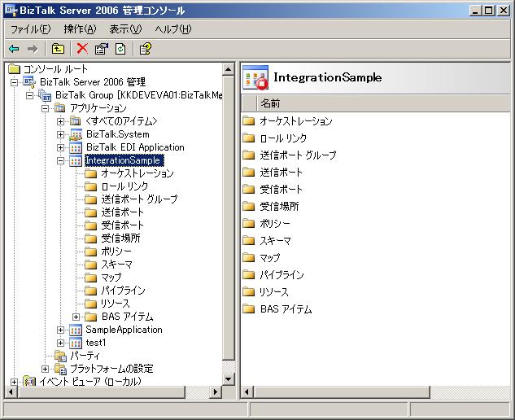Select マップ in the tree
The image size is (515, 420).
tap(111, 278)
